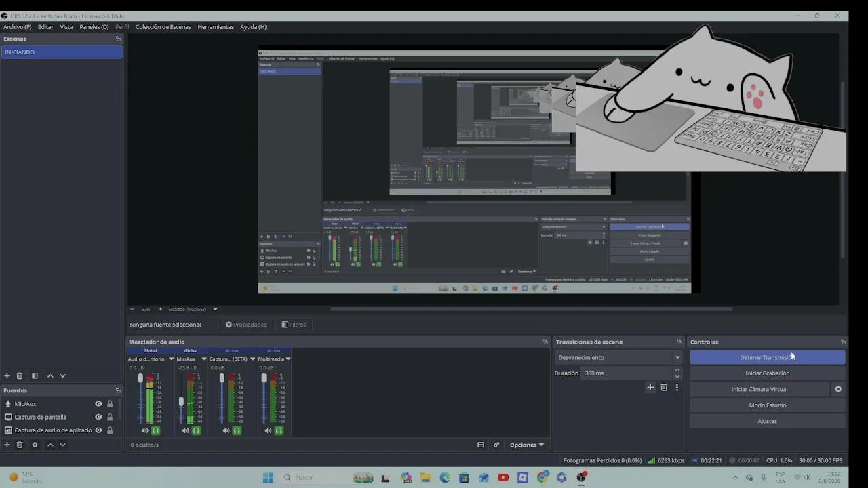Open Microsoft Edge from taskbar
Viewport: 868px width, 488px height.
(x=445, y=477)
